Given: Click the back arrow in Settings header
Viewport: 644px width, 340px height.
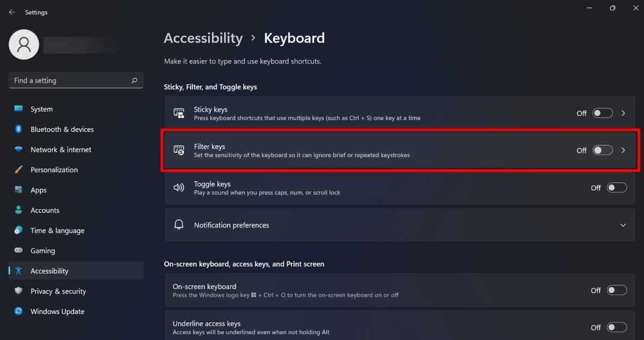Looking at the screenshot, I should [x=12, y=12].
